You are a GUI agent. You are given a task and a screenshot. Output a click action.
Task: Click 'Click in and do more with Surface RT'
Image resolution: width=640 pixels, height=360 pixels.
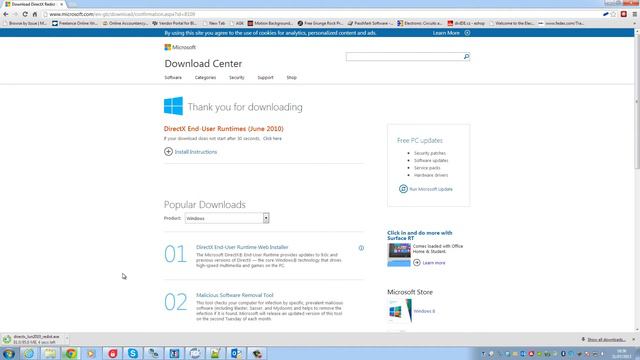[420, 236]
